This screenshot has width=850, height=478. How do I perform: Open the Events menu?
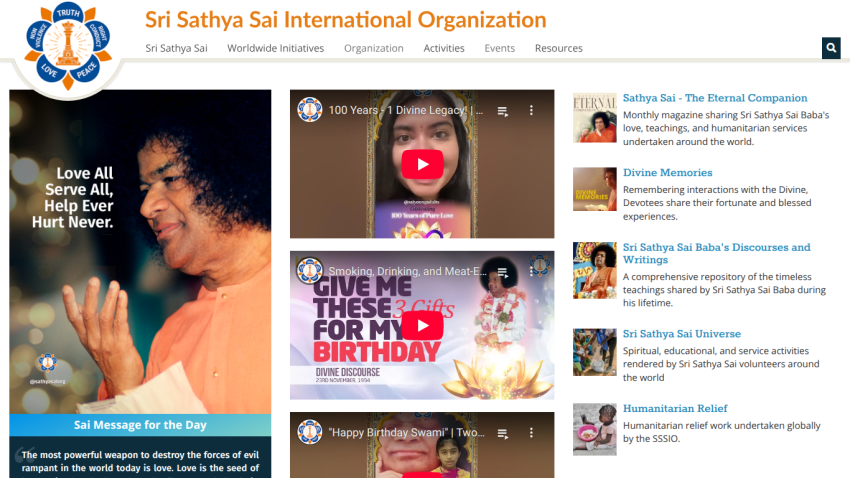click(500, 48)
